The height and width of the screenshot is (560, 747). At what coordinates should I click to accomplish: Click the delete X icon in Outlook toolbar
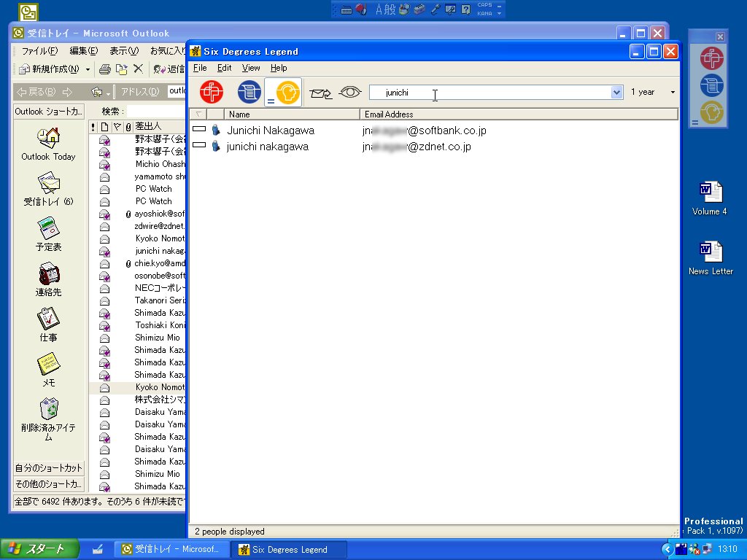tap(138, 69)
